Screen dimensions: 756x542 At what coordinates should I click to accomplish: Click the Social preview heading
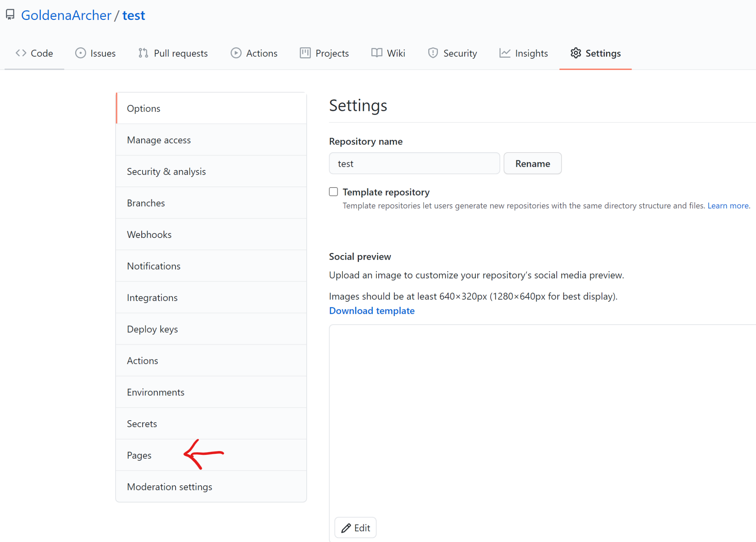pos(360,256)
